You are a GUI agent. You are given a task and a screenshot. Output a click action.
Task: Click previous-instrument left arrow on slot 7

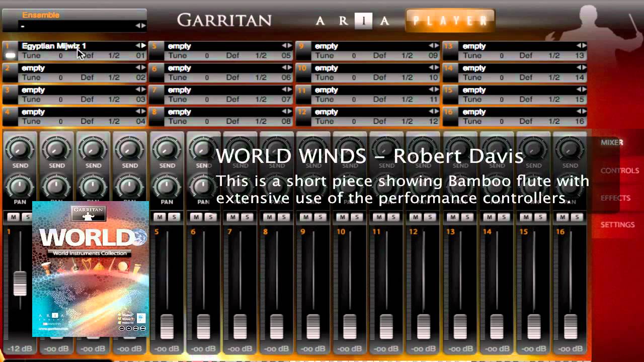click(x=284, y=89)
